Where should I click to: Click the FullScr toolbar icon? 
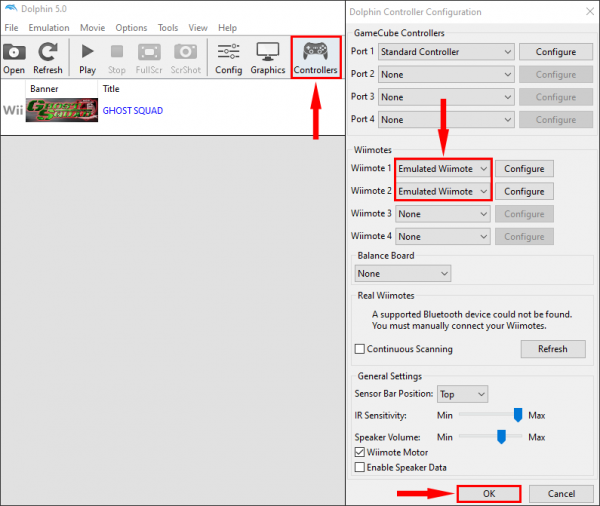(x=149, y=52)
